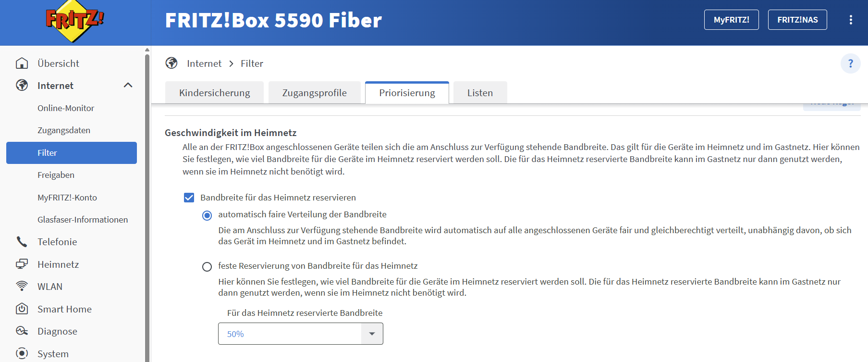
Task: Click the Internet breadcrumb link
Action: pyautogui.click(x=204, y=63)
